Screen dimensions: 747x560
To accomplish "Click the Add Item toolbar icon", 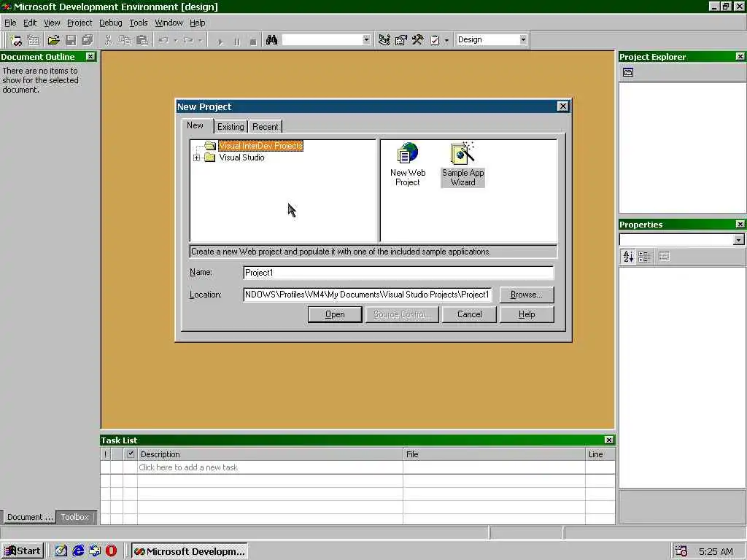I will tap(34, 41).
